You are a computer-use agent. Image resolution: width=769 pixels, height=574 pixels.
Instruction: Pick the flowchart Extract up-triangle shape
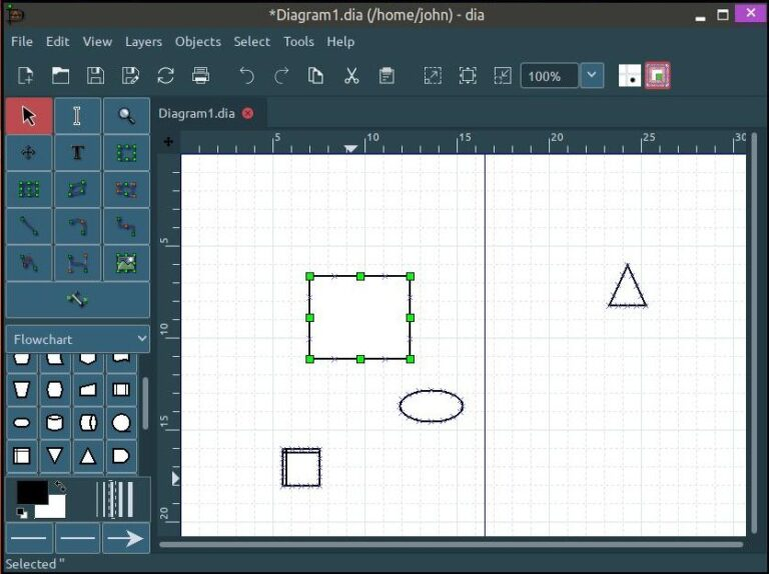[x=88, y=456]
